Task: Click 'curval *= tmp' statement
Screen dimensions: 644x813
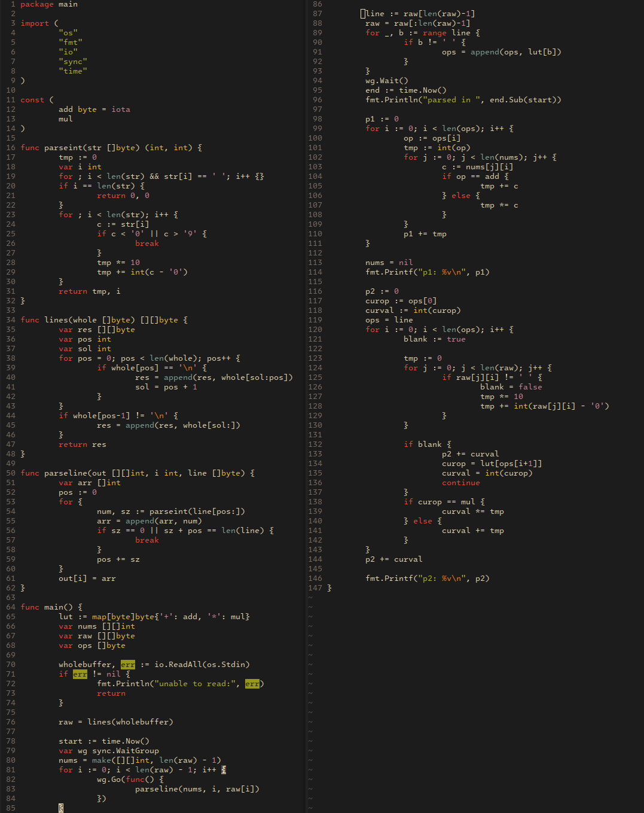Action: (x=473, y=511)
